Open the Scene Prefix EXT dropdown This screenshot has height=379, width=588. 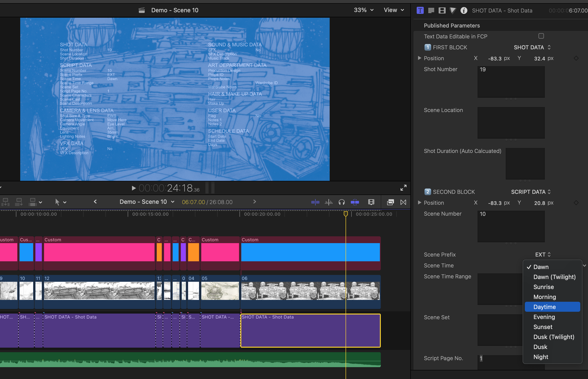point(543,254)
